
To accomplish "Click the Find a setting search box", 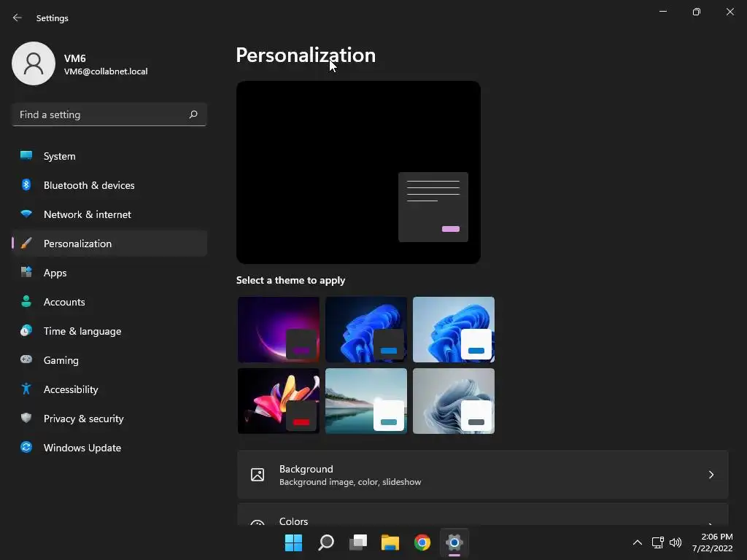I will pos(109,114).
